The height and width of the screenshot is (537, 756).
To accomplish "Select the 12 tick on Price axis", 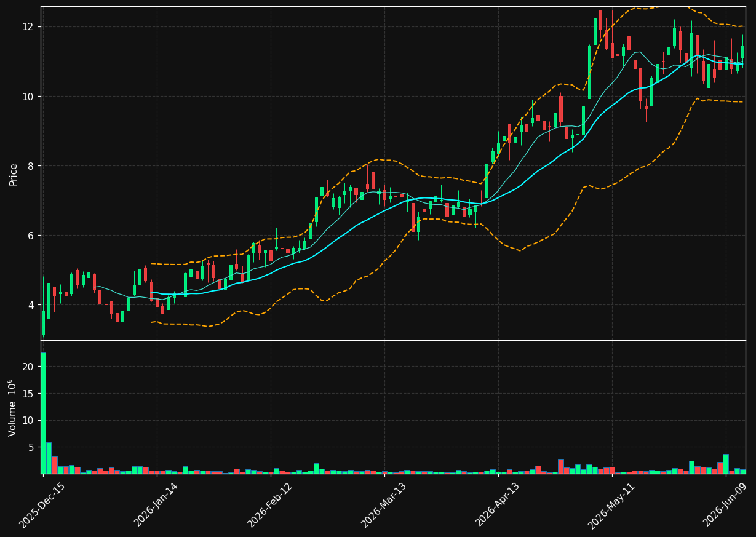I will (x=29, y=27).
